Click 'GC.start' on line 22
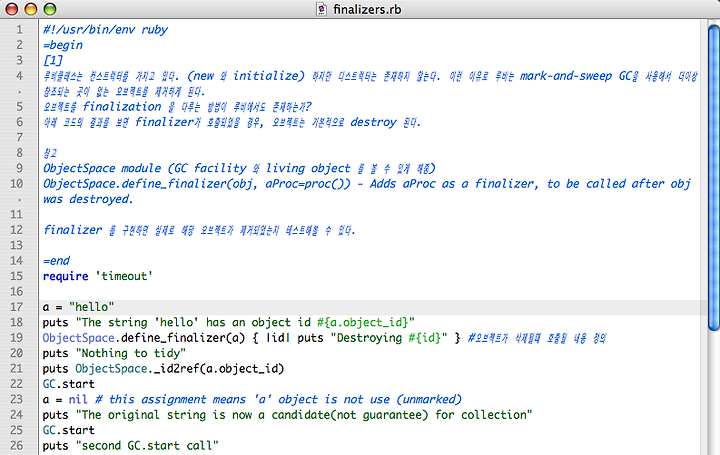 pyautogui.click(x=68, y=384)
